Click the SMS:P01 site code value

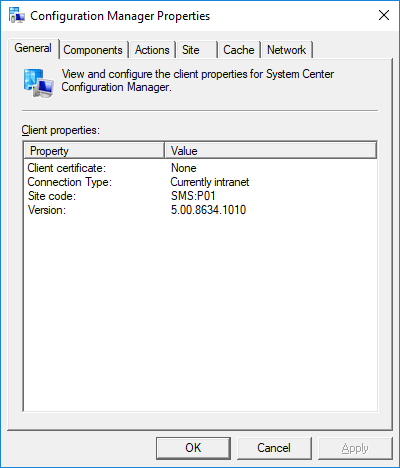tap(193, 196)
